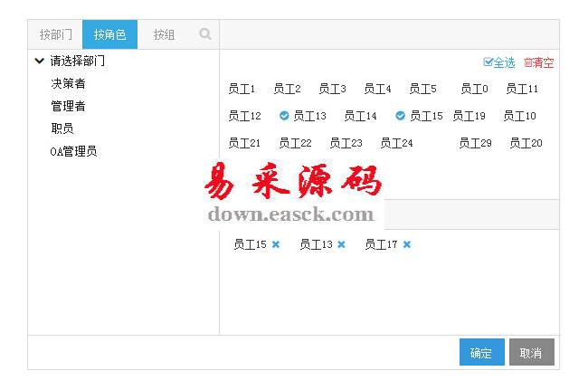Select employee 员工5
This screenshot has width=588, height=390.
(423, 89)
